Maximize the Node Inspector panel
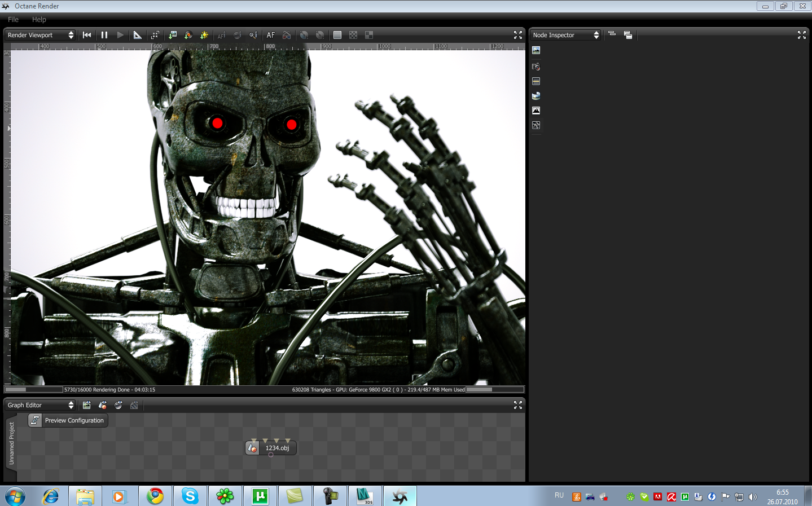The image size is (812, 506). [802, 35]
